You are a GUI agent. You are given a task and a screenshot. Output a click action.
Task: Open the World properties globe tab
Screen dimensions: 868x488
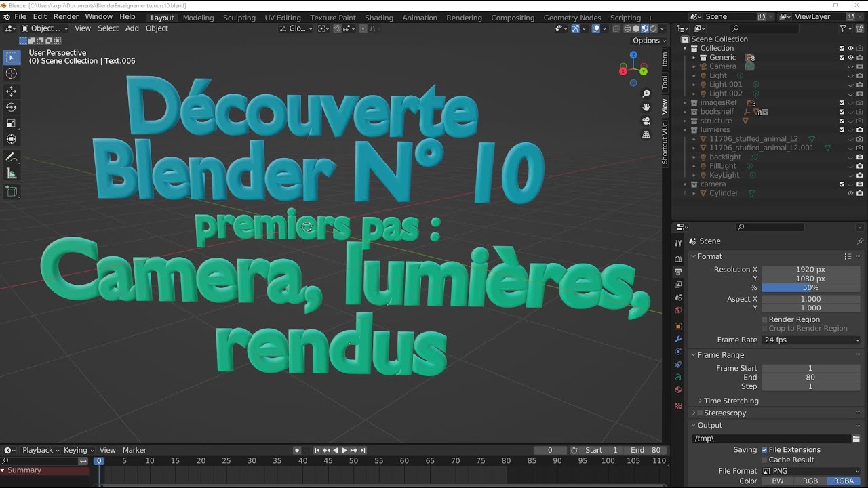tap(678, 310)
